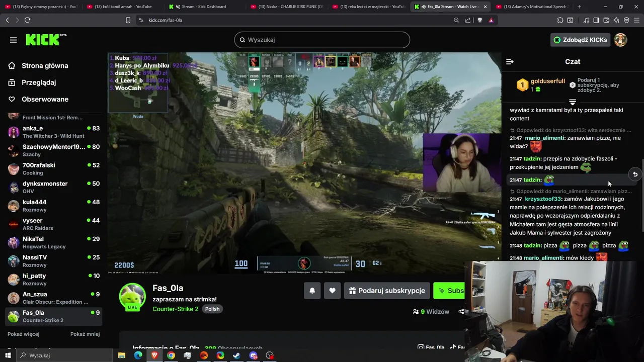This screenshot has width=644, height=362.
Task: Go to Strona główna
Action: tap(45, 66)
